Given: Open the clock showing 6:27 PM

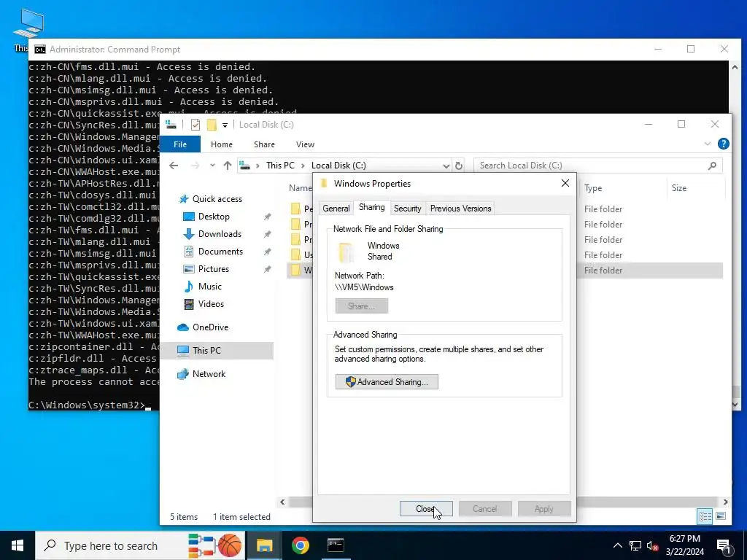Looking at the screenshot, I should [684, 545].
